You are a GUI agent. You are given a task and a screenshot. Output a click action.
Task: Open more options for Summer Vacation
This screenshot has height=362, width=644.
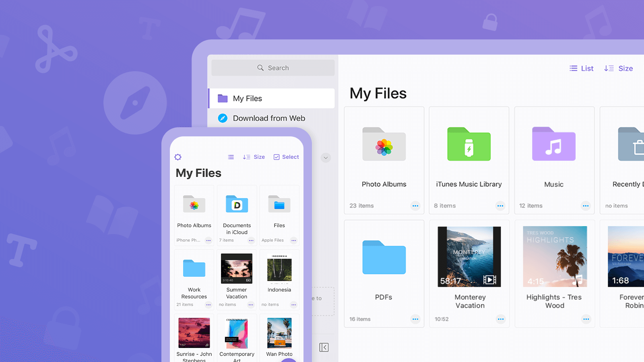point(251,305)
